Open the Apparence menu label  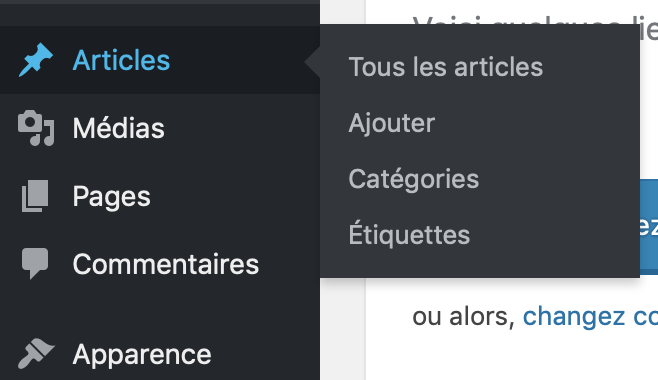pos(142,355)
